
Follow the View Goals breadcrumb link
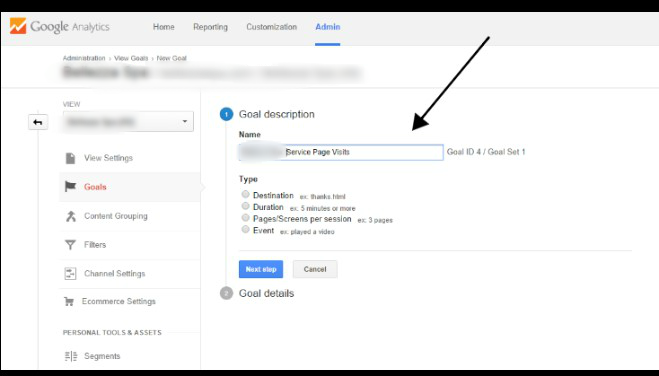131,58
